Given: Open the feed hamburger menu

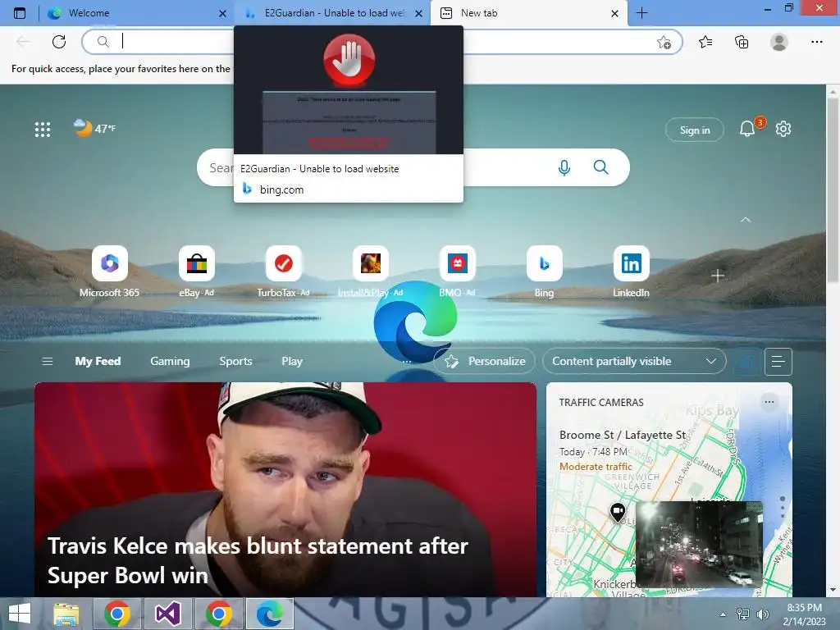Looking at the screenshot, I should (47, 361).
